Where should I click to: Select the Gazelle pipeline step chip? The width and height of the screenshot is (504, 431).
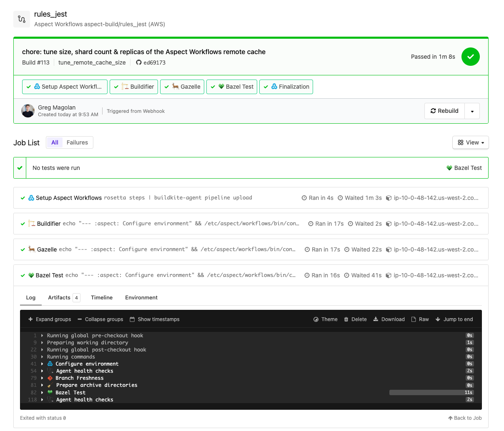[x=182, y=87]
